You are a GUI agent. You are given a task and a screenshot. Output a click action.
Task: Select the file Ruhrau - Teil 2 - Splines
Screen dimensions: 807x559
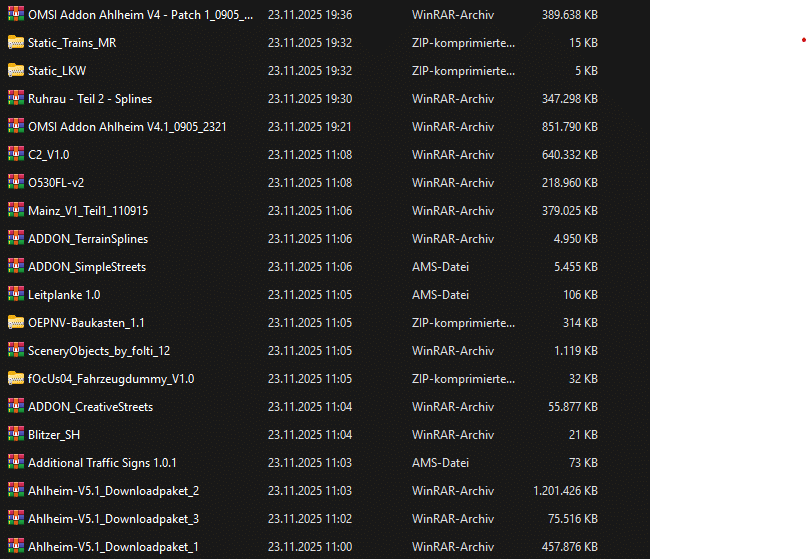point(90,99)
